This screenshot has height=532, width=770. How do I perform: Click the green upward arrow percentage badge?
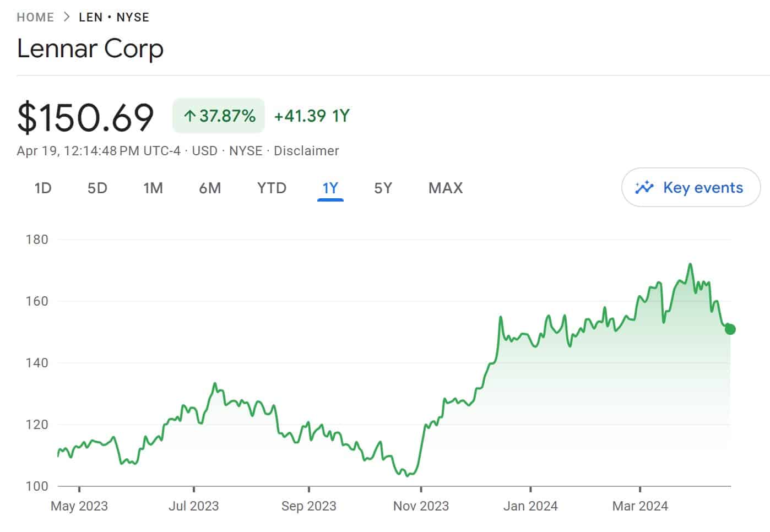(218, 116)
